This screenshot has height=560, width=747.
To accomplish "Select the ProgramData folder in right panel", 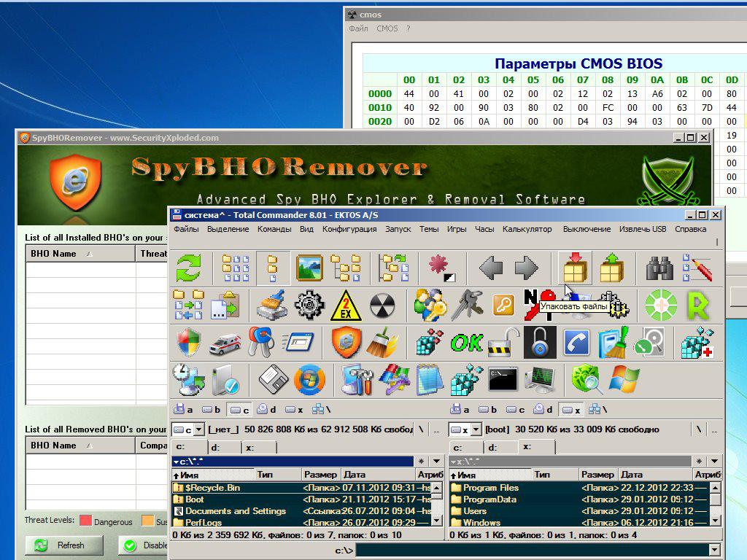I will pos(579,499).
